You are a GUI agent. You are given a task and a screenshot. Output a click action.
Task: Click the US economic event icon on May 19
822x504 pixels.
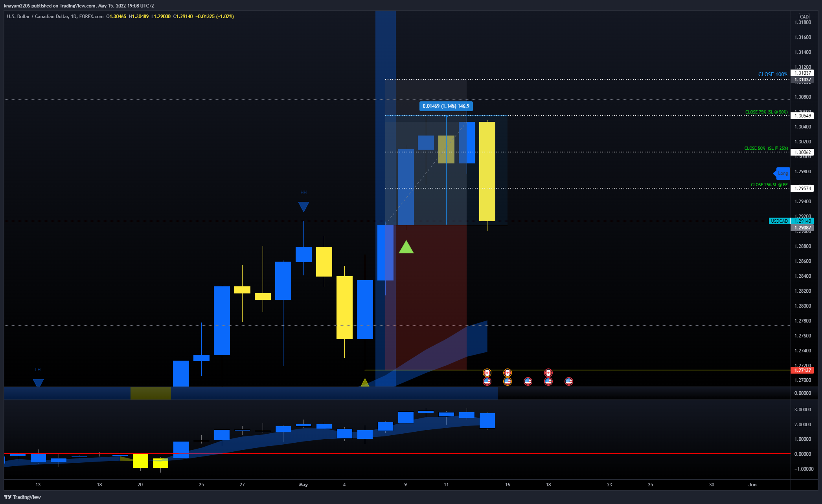pos(569,381)
